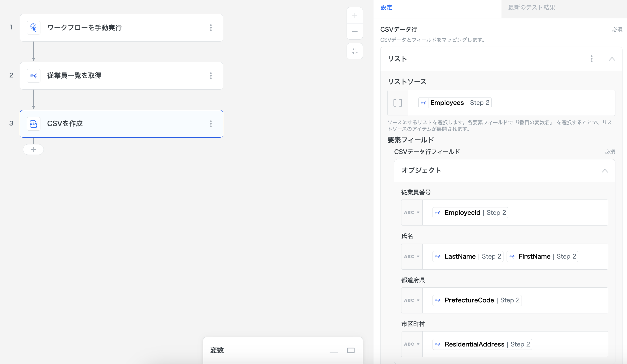Collapse the オブジェクト section chevron
The height and width of the screenshot is (364, 627).
coord(605,171)
